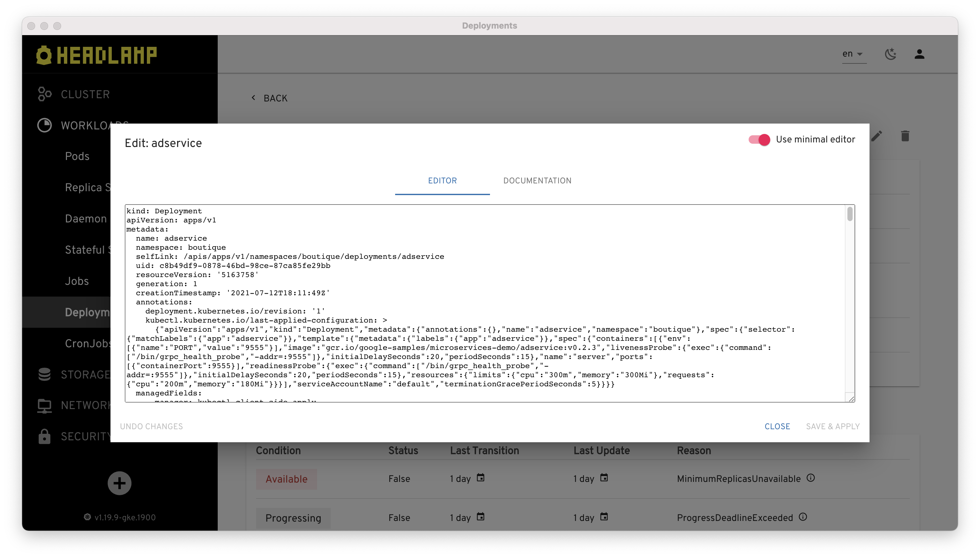980x558 pixels.
Task: Click the Storage database icon
Action: point(45,374)
